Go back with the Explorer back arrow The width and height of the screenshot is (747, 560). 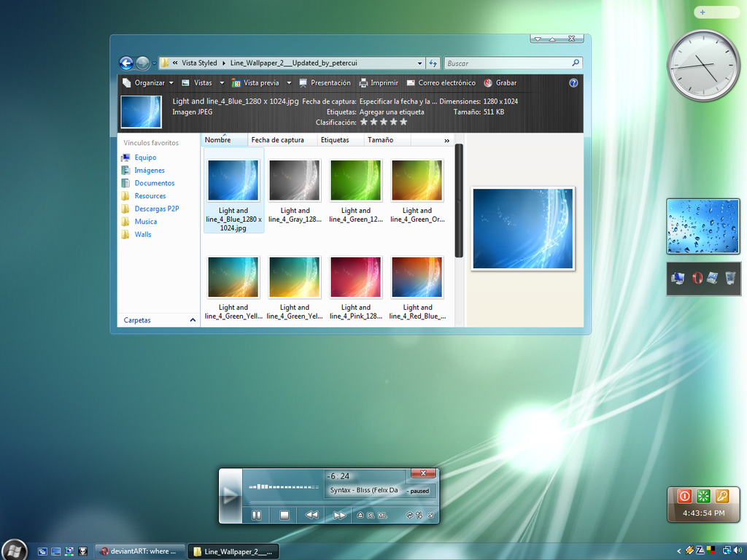tap(126, 63)
